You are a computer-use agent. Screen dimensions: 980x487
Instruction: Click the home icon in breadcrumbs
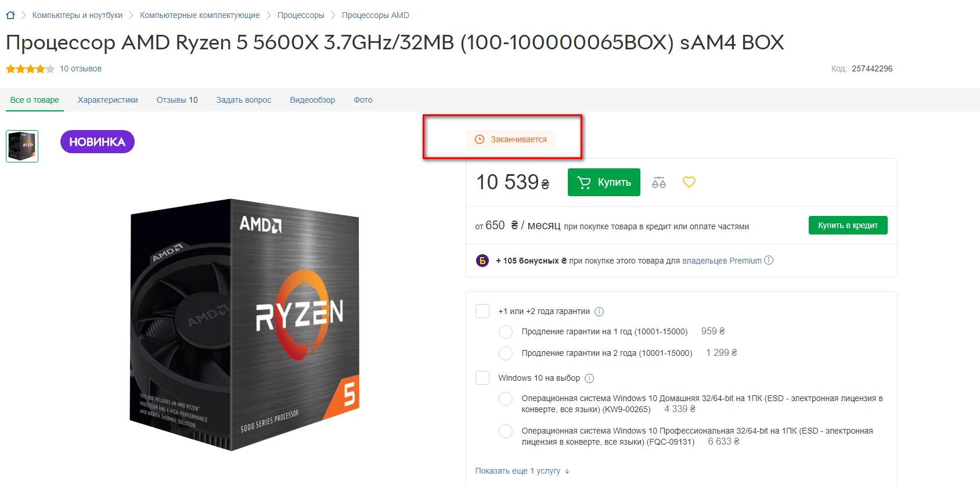(x=10, y=15)
